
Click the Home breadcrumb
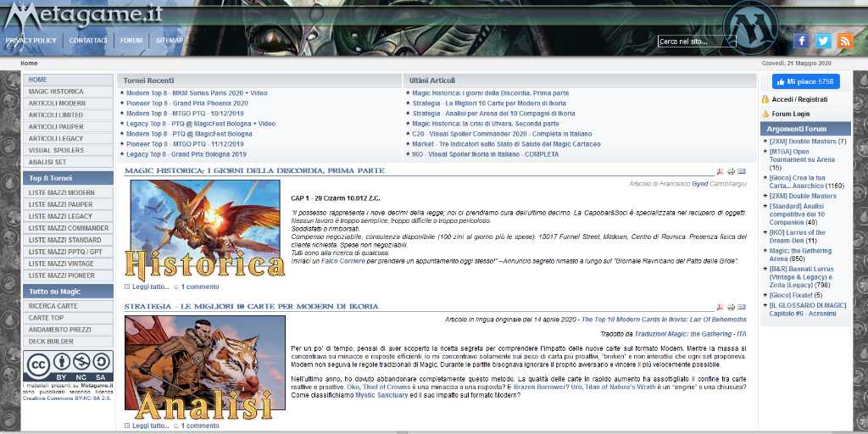(x=30, y=64)
